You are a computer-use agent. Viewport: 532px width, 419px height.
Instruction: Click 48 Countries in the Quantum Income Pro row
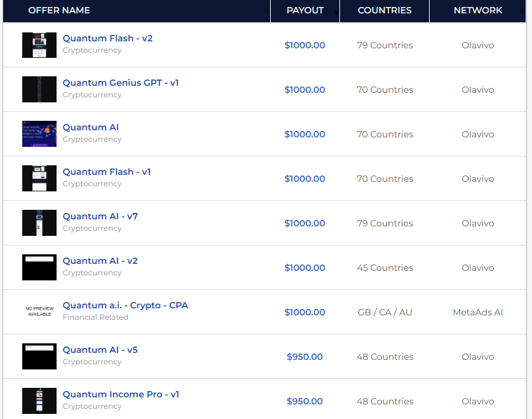point(385,401)
